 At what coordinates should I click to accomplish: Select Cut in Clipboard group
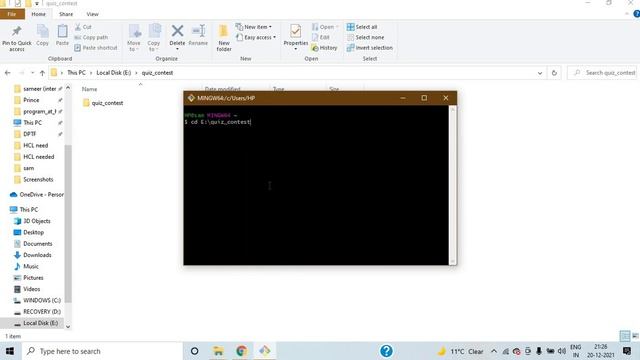click(83, 27)
